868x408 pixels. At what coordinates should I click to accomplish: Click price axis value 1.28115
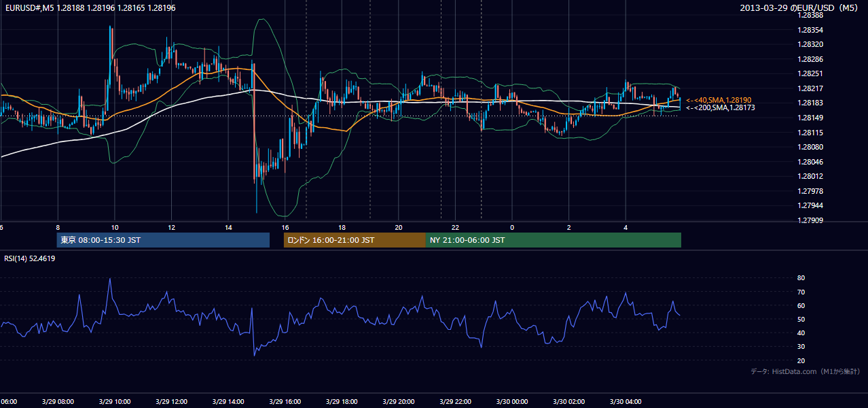810,133
